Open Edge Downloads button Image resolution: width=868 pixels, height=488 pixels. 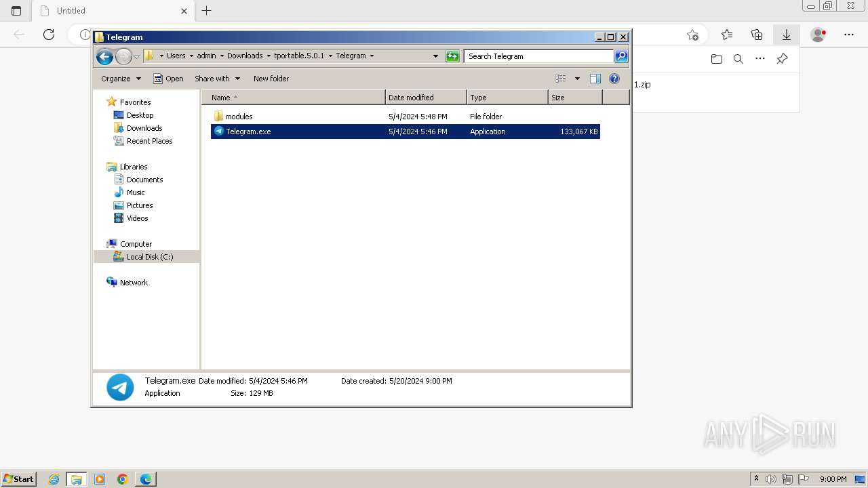[x=787, y=35]
